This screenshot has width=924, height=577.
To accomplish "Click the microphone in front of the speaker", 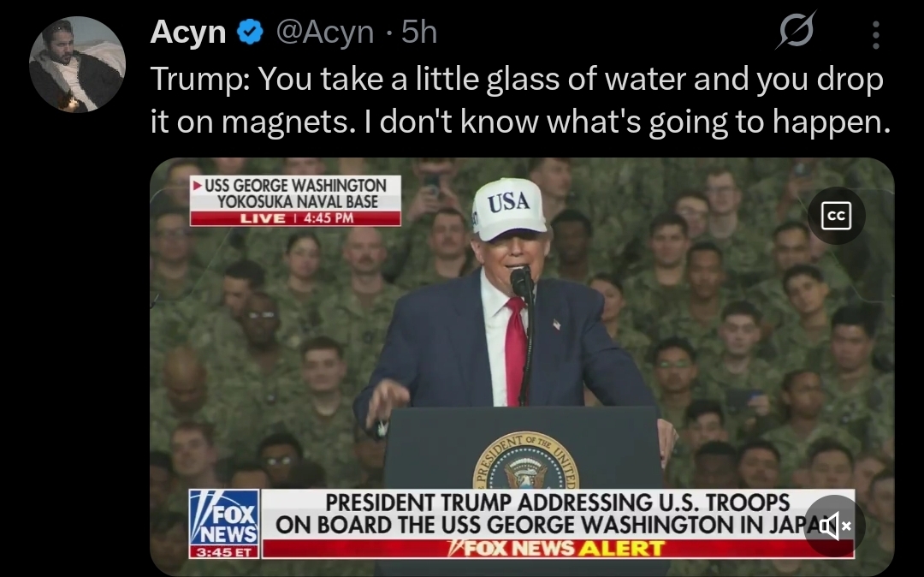I will click(522, 282).
